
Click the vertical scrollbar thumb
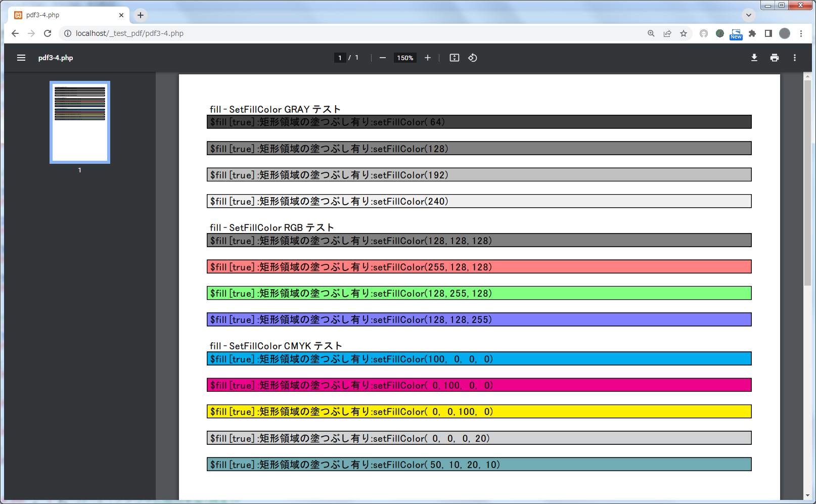[807, 182]
